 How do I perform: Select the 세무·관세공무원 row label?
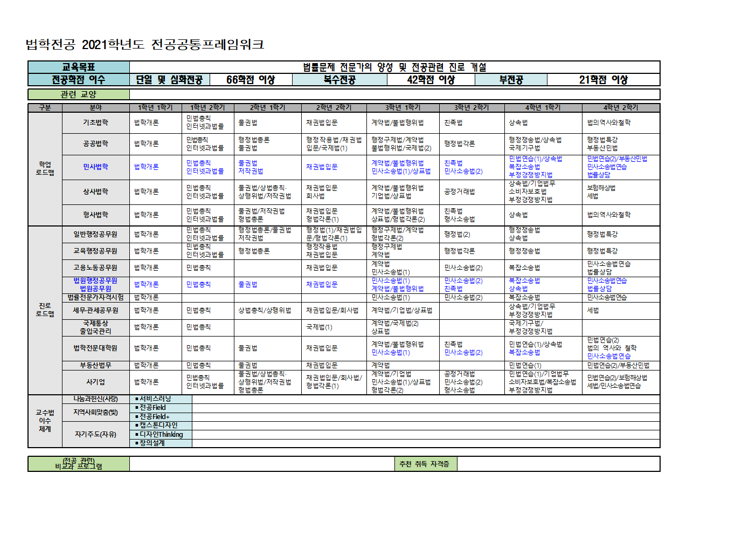[x=95, y=310]
